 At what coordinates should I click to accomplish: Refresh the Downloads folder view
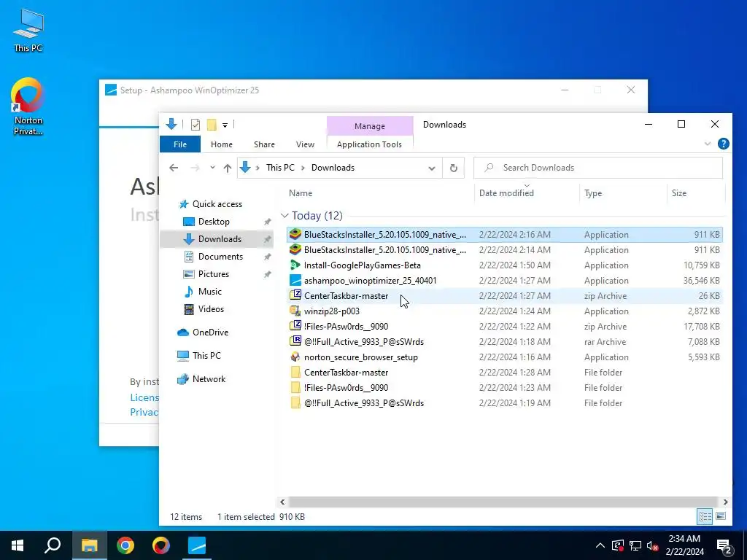point(454,168)
